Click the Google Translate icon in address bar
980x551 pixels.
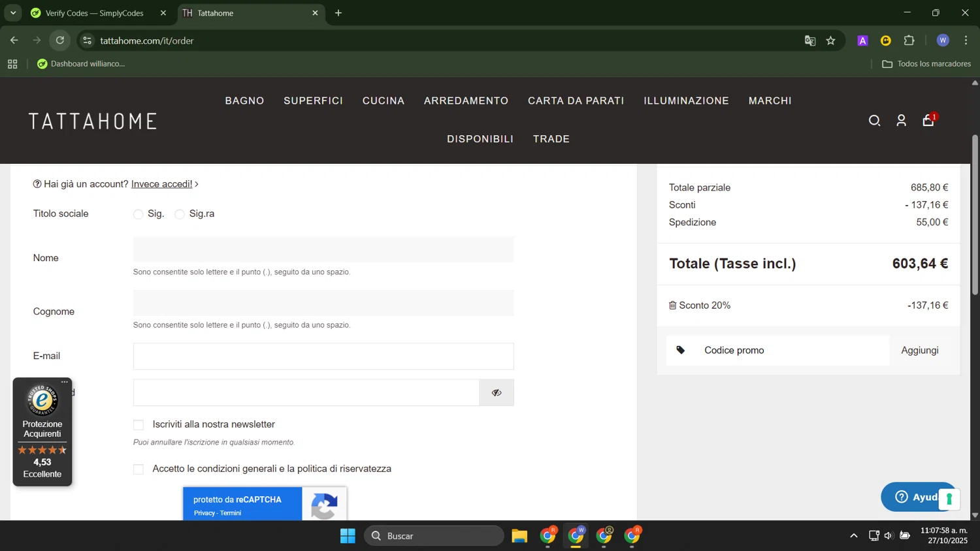click(810, 40)
